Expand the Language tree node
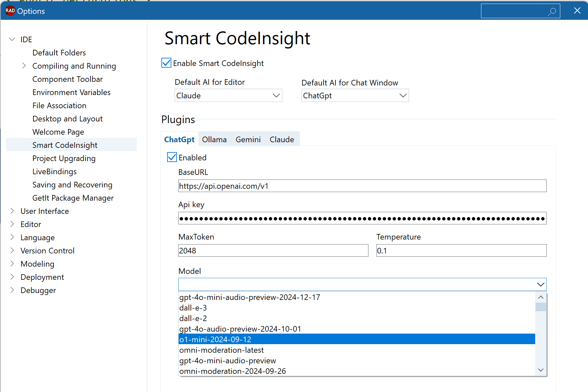This screenshot has width=588, height=392. [12, 237]
